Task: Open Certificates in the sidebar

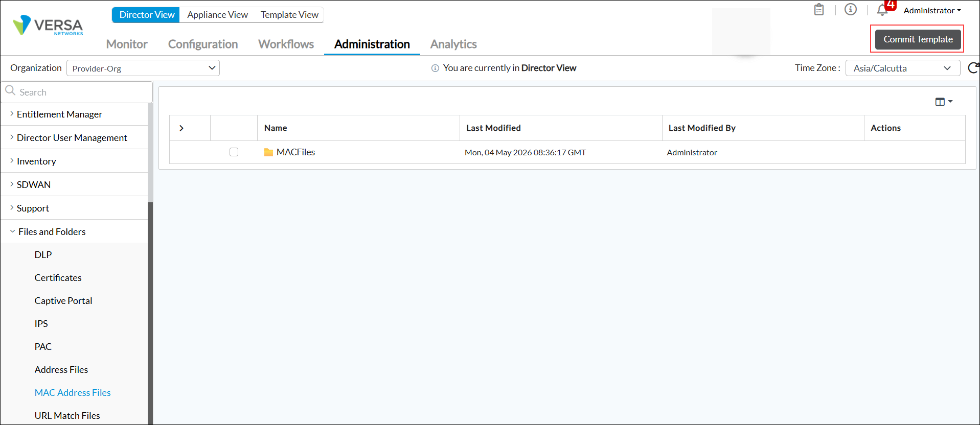Action: 58,277
